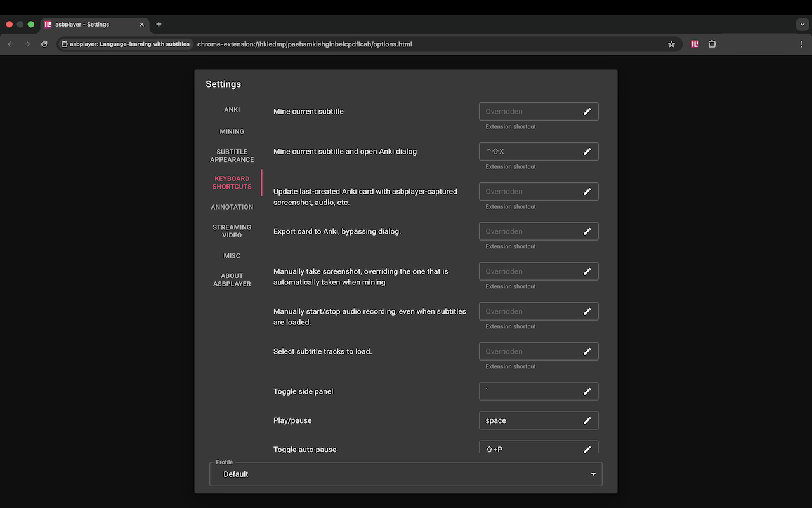Edit the "Select subtitle tracks to load" shortcut

pos(587,351)
